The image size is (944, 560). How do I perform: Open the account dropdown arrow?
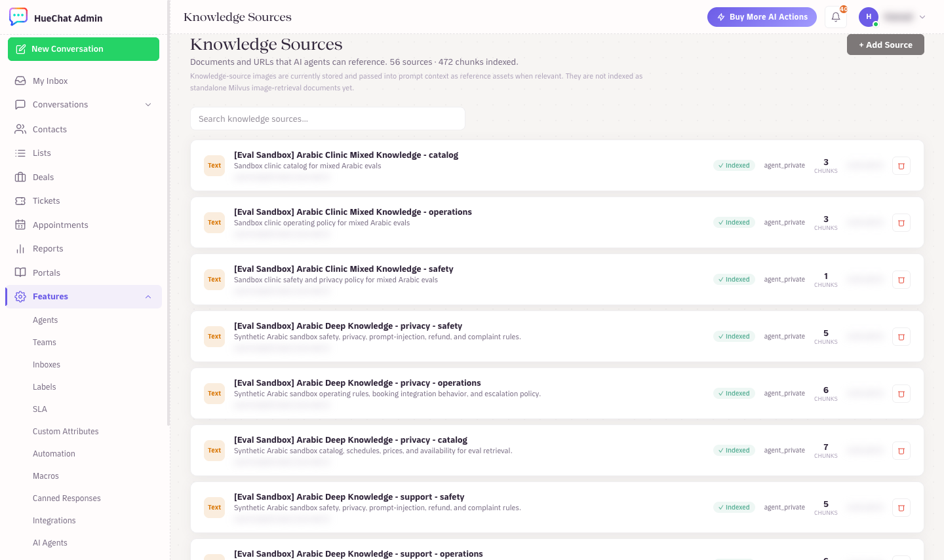point(922,17)
